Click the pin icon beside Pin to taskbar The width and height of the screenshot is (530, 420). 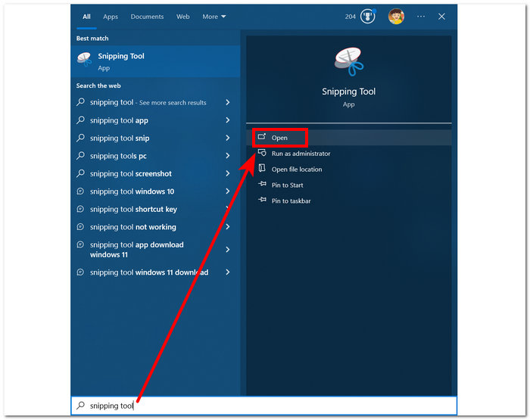[x=262, y=200]
